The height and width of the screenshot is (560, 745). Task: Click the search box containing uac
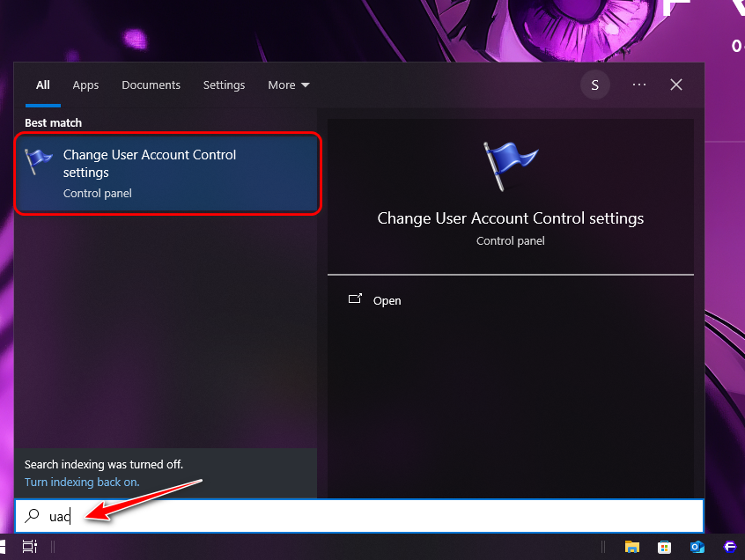tap(359, 516)
